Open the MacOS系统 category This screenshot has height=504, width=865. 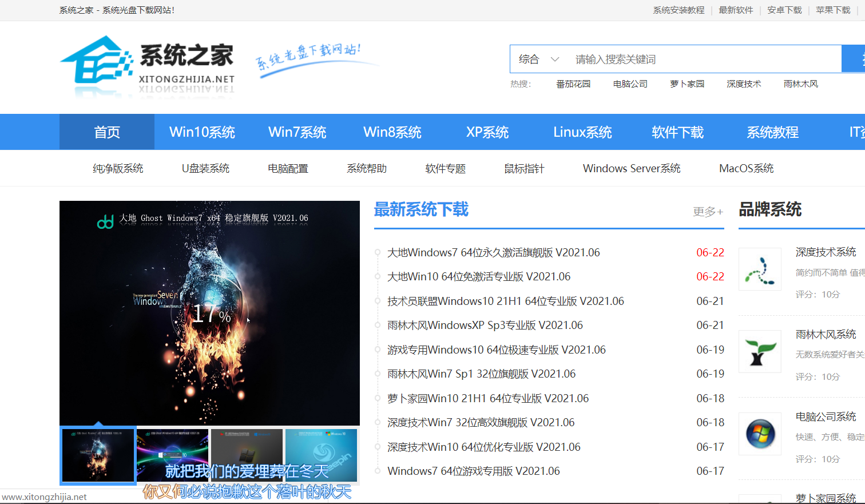coord(746,168)
